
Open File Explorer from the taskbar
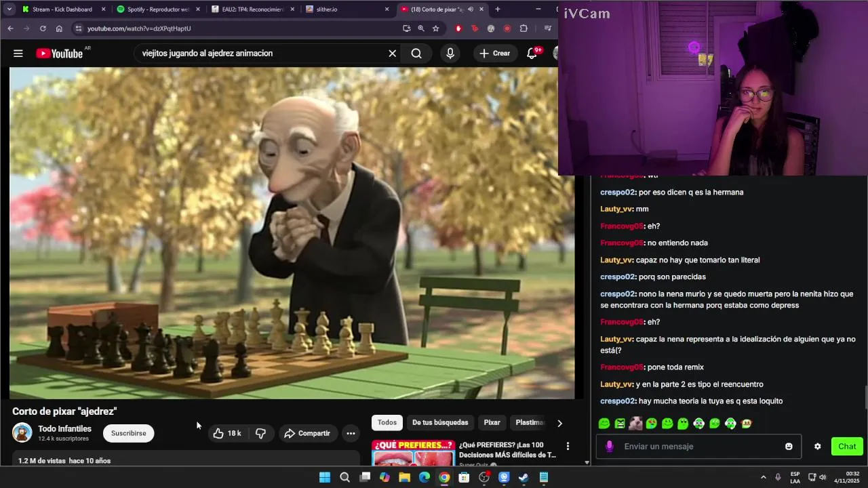[x=405, y=477]
